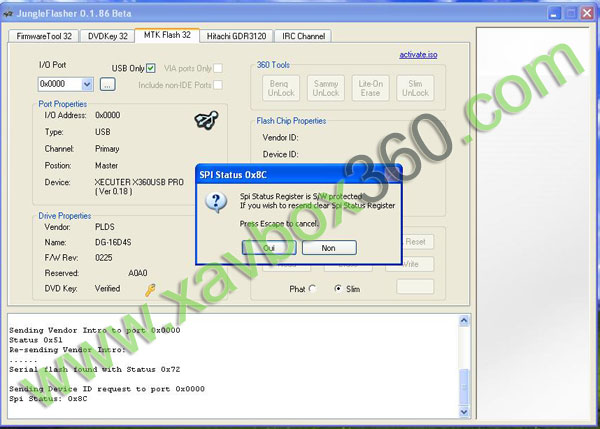
Task: Click the DVD Key 'Verified' value
Action: [107, 289]
